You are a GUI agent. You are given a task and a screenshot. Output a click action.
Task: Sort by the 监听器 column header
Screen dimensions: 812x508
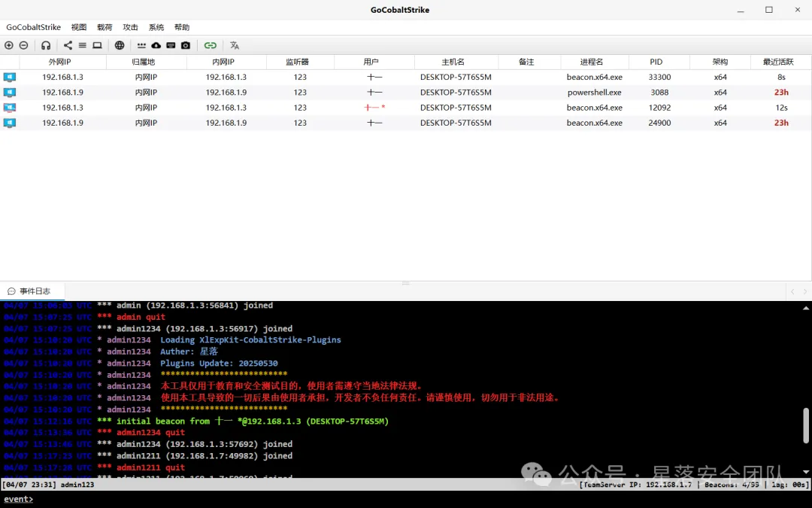pos(300,62)
